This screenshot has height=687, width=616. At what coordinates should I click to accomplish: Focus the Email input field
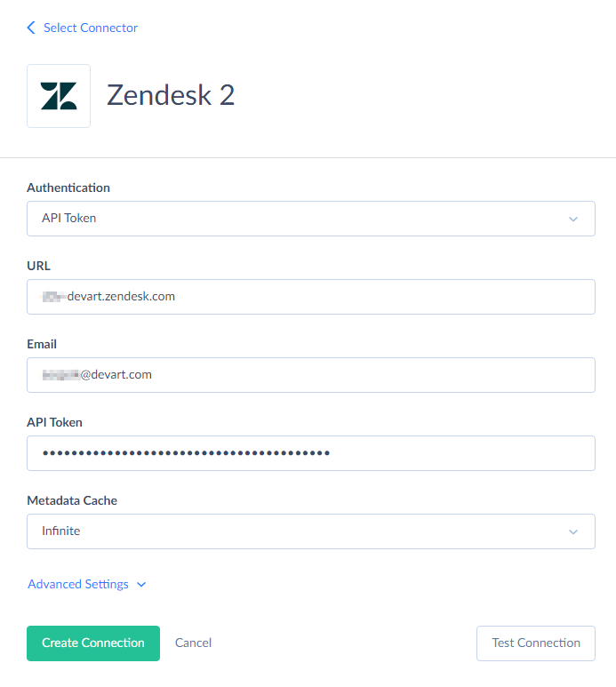pos(310,375)
